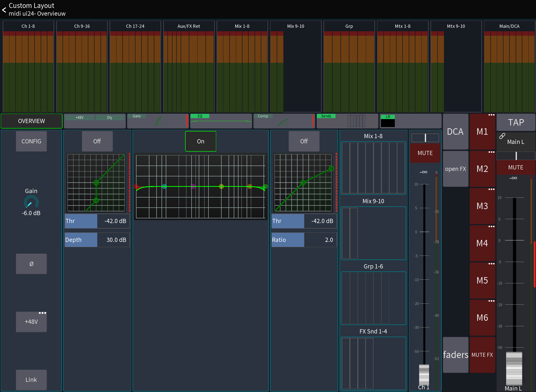The image size is (536, 392).
Task: Click the link chain icon above Main L
Action: (x=502, y=136)
